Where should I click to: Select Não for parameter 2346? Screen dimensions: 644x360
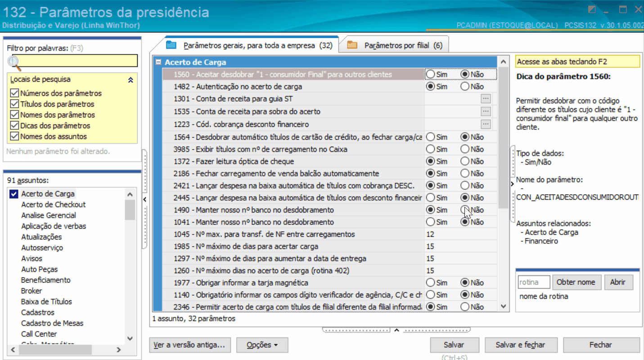465,307
